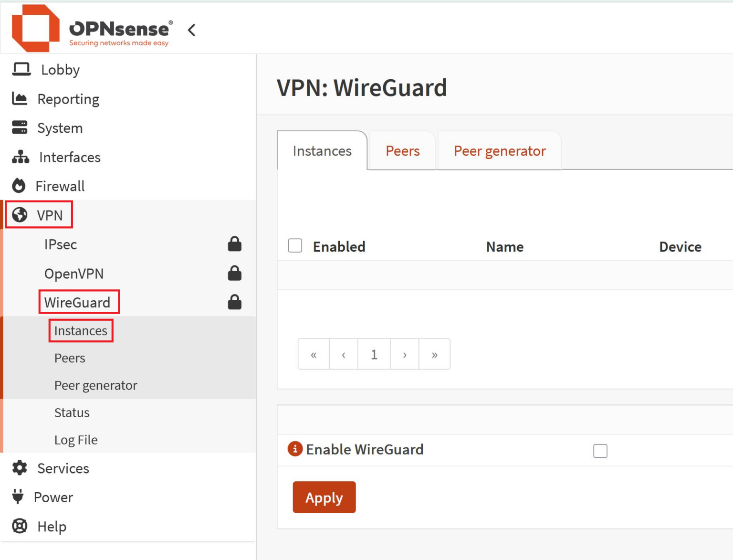
Task: Click the lock icon beside WireGuard
Action: (x=234, y=302)
